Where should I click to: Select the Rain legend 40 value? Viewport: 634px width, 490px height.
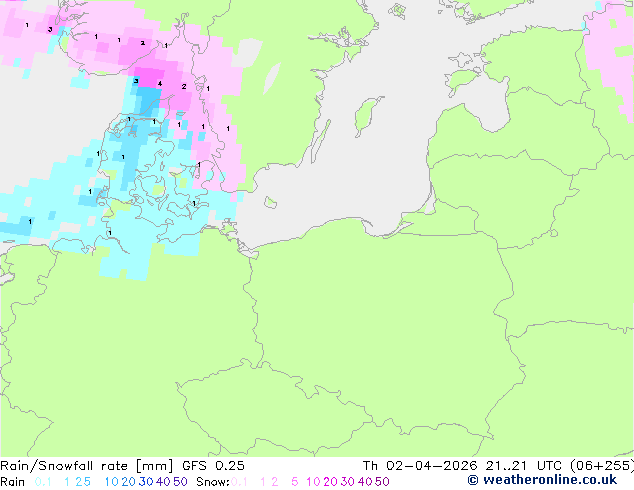[163, 482]
